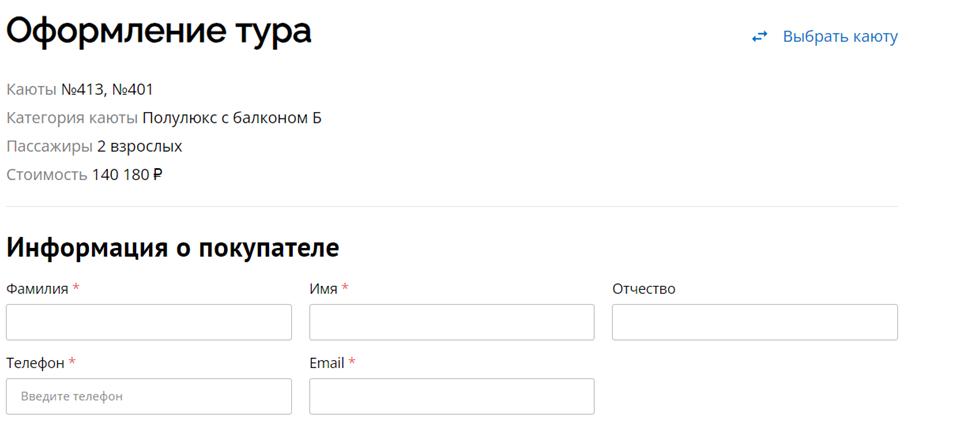The width and height of the screenshot is (960, 423).
Task: Click the red asterisk next to Email
Action: coord(352,362)
